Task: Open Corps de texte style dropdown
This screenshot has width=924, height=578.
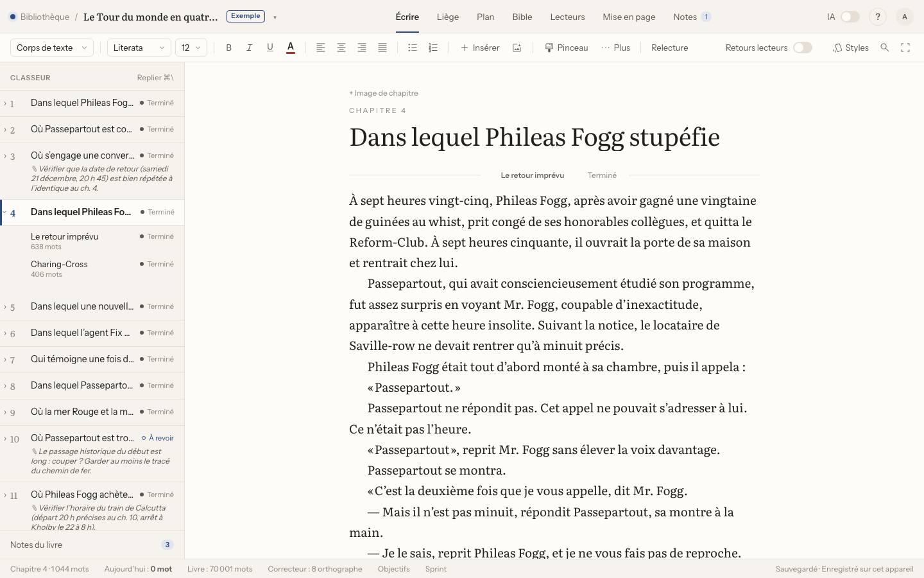Action: point(52,48)
